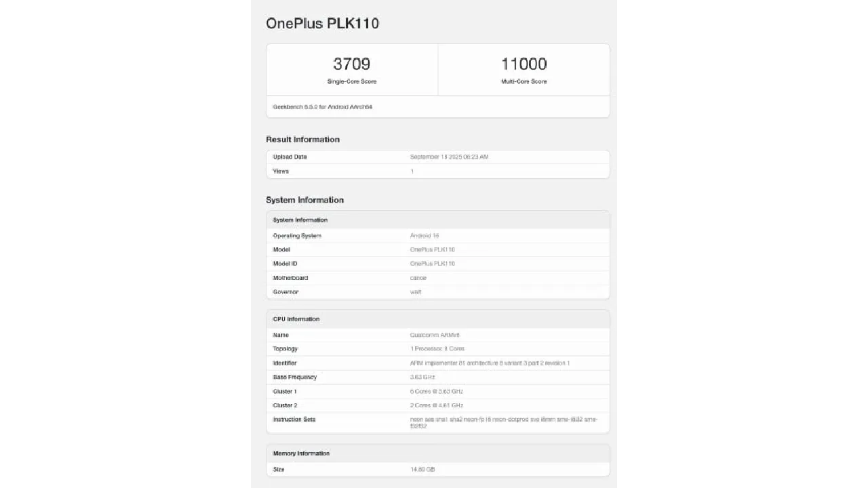This screenshot has width=868, height=488.
Task: Click the memory 'Size' label
Action: point(279,470)
